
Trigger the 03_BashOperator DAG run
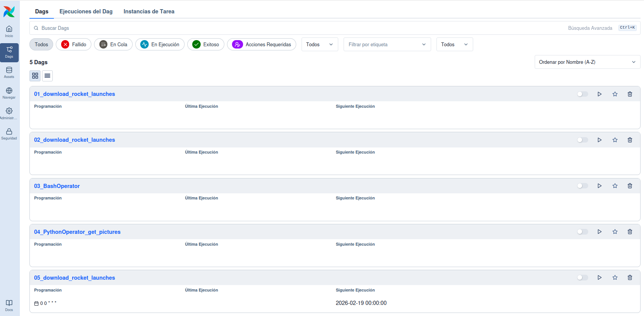click(x=599, y=186)
